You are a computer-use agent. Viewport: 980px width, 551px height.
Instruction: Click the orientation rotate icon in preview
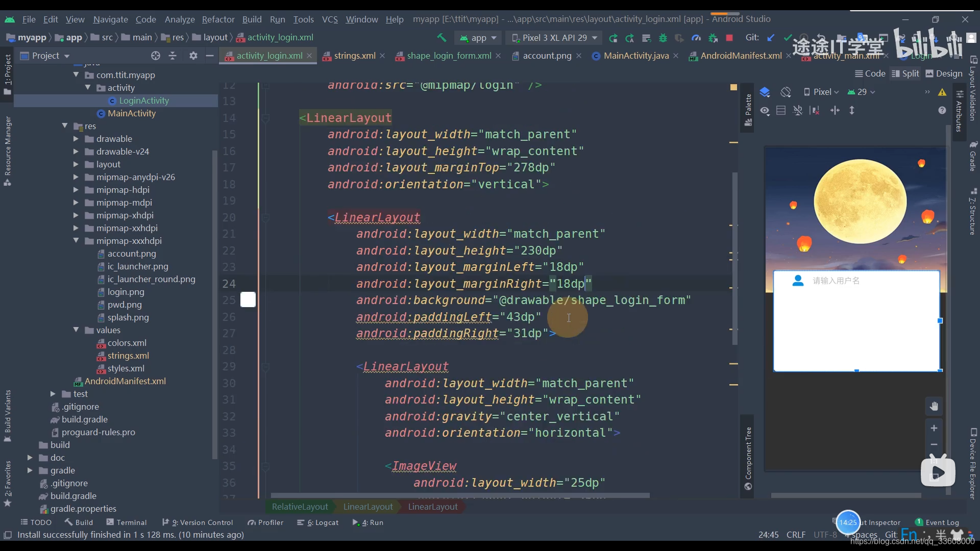click(786, 92)
